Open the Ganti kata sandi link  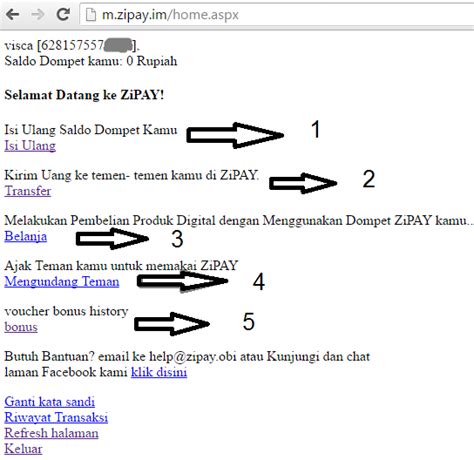(x=50, y=402)
